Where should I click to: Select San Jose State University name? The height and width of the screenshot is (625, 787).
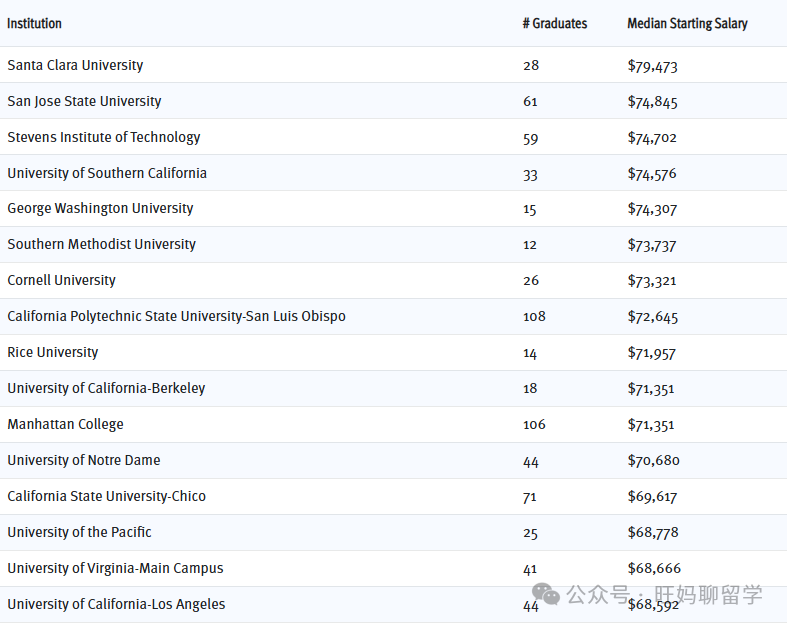84,101
